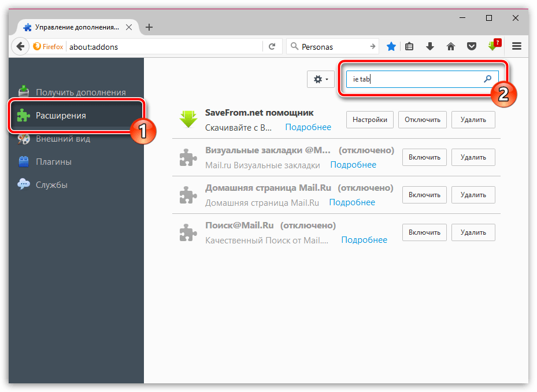
Task: Enable Поиск@Mail.Ru with Включить
Action: [424, 232]
